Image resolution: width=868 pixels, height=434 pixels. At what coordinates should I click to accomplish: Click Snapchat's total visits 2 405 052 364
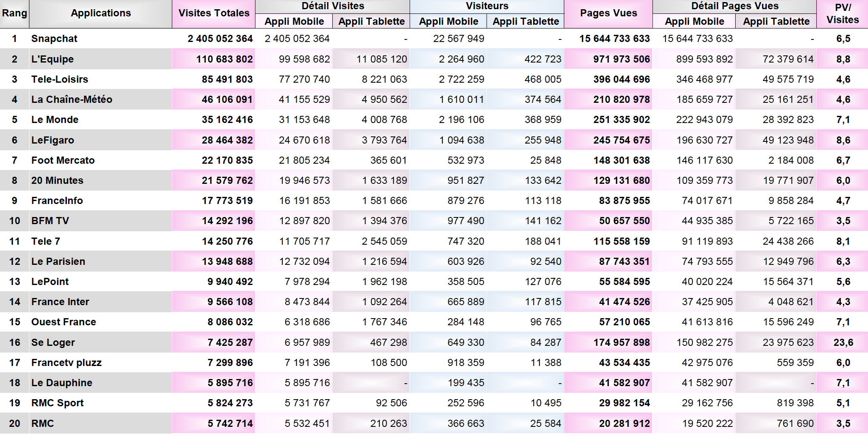(220, 39)
